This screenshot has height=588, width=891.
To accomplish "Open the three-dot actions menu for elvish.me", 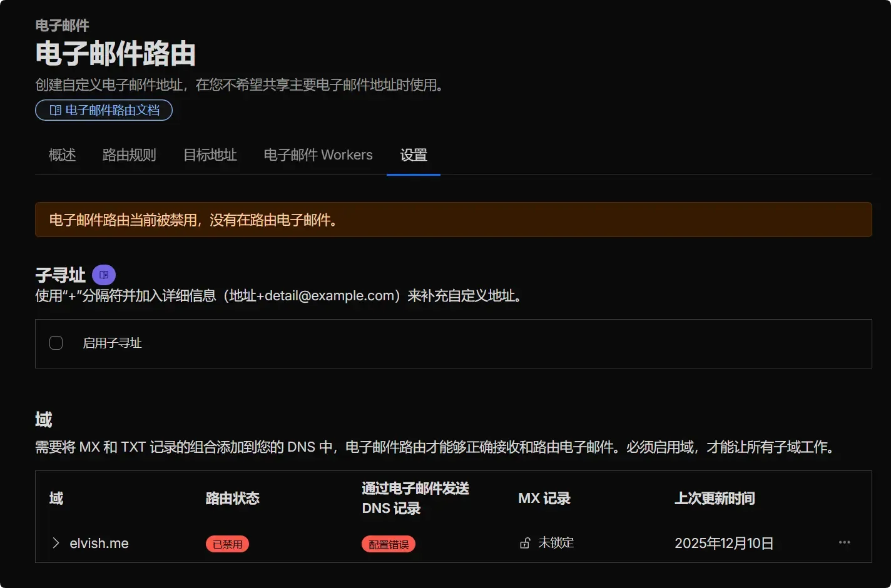I will [844, 542].
